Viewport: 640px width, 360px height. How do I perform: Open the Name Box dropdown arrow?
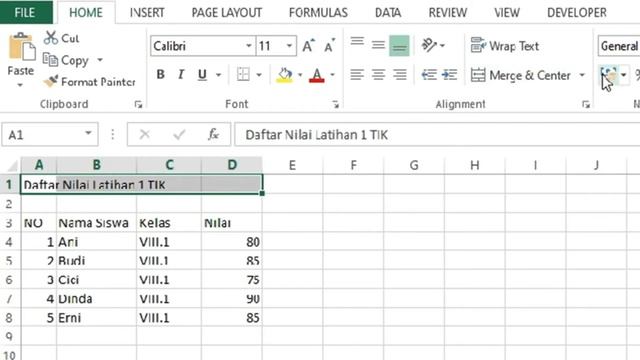(x=88, y=133)
